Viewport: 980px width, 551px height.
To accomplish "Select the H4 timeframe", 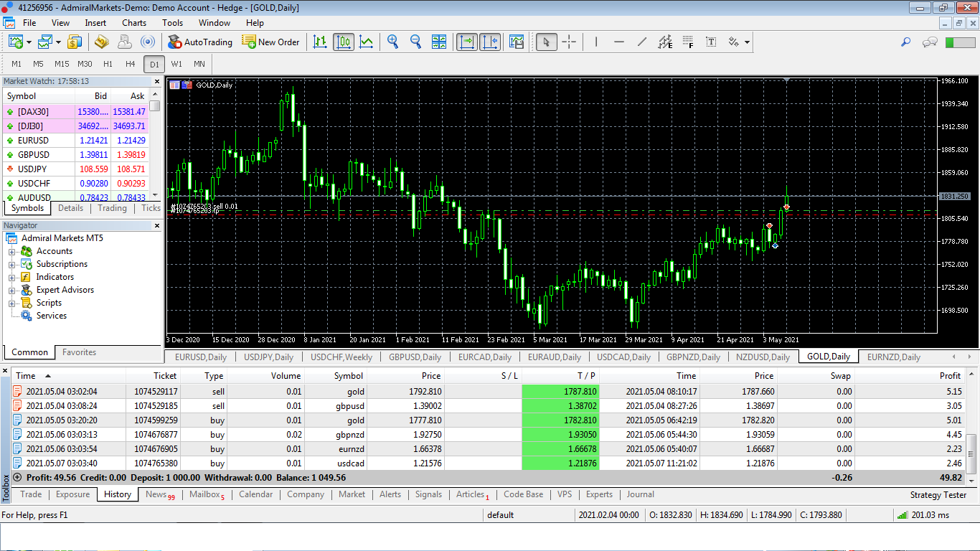I will [x=131, y=64].
